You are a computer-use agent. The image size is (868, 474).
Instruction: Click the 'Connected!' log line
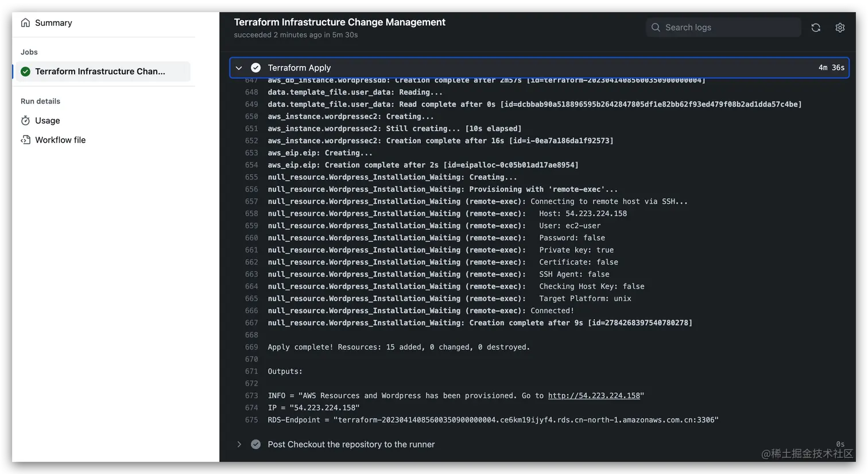point(421,311)
